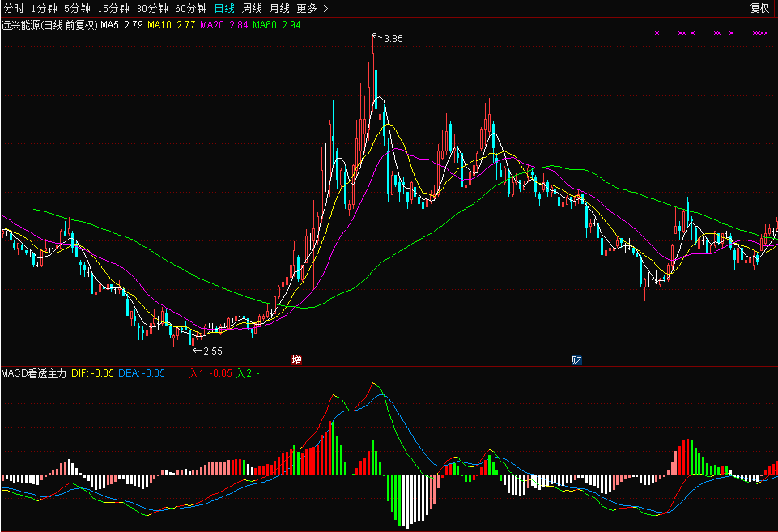
Task: Click the MA60: 2.94 indicator label
Action: tap(276, 25)
